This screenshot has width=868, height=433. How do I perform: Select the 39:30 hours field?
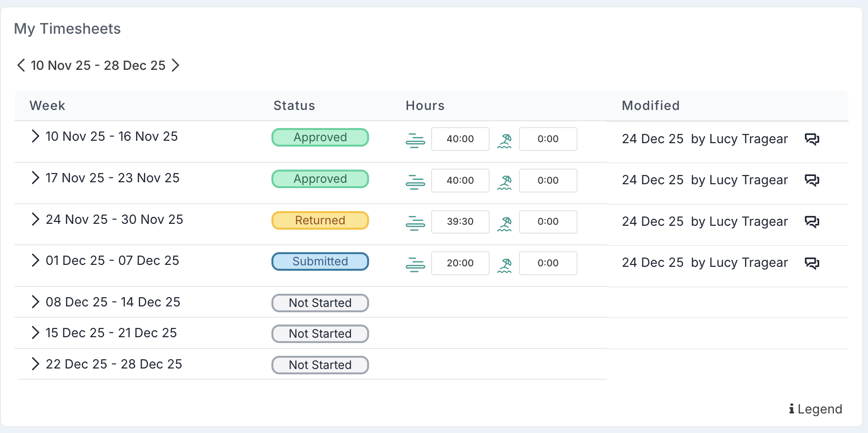[x=460, y=222]
